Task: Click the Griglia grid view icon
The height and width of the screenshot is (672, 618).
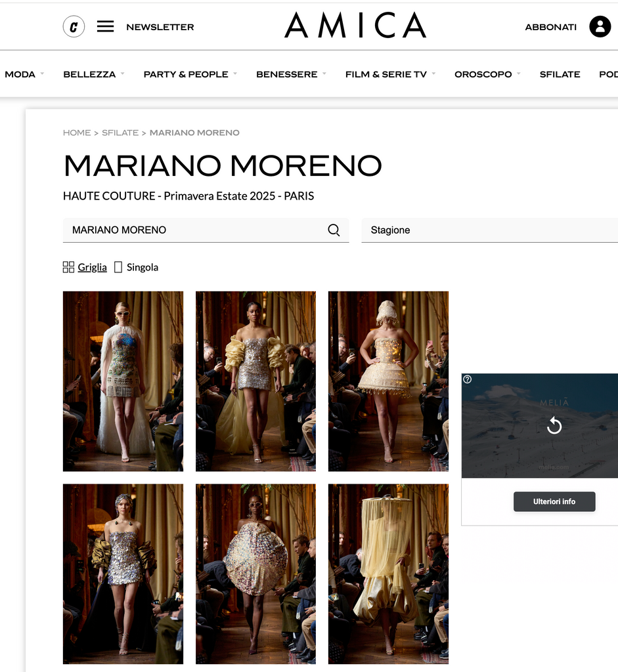Action: pos(68,268)
